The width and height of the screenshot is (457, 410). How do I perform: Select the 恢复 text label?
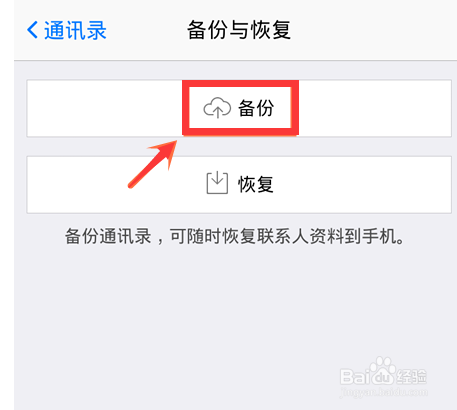(x=256, y=184)
